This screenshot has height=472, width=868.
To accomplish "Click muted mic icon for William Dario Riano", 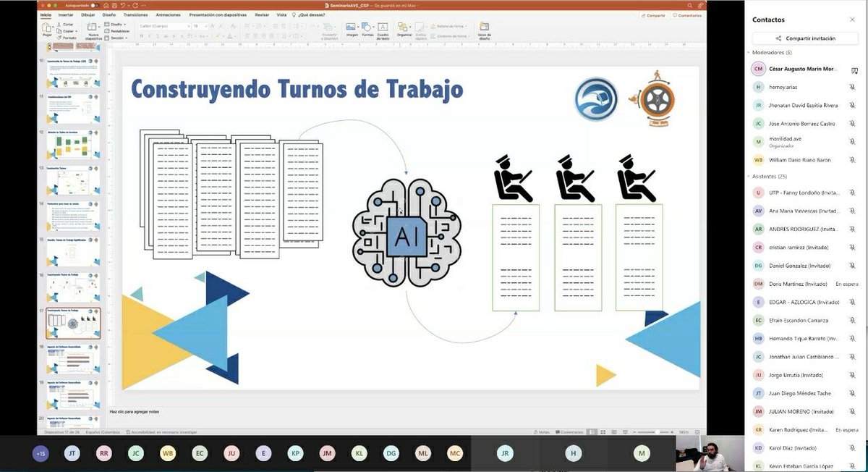I will point(853,159).
